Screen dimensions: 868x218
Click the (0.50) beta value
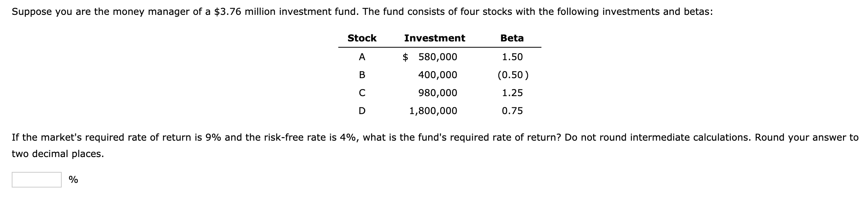coord(513,75)
